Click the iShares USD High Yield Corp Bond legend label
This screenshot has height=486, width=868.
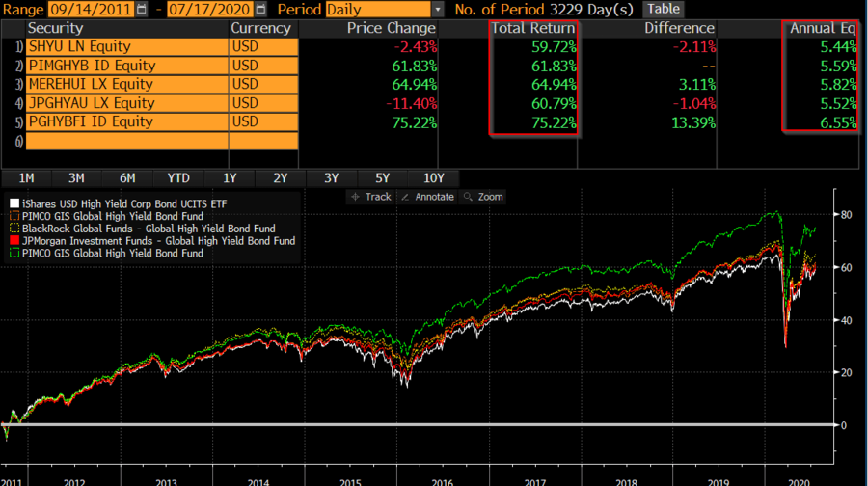tap(124, 204)
